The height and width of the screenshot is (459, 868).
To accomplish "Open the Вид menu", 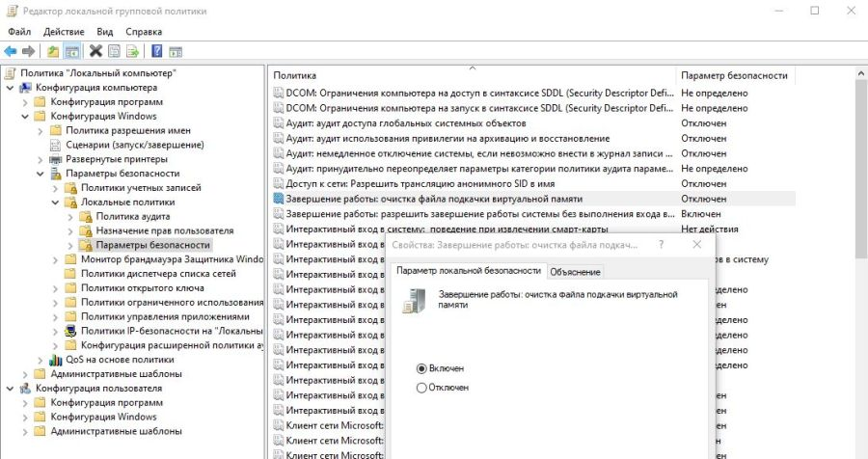I will 104,32.
